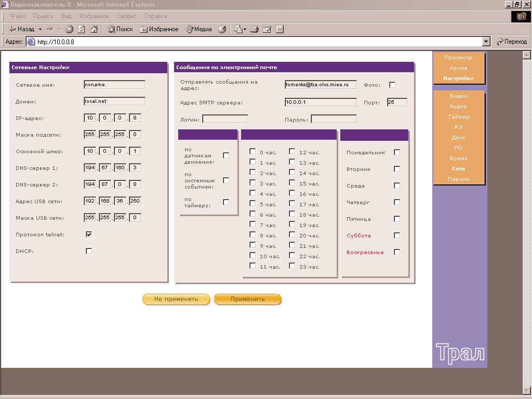Click the History toolbar icon
The width and height of the screenshot is (532, 399).
click(222, 29)
